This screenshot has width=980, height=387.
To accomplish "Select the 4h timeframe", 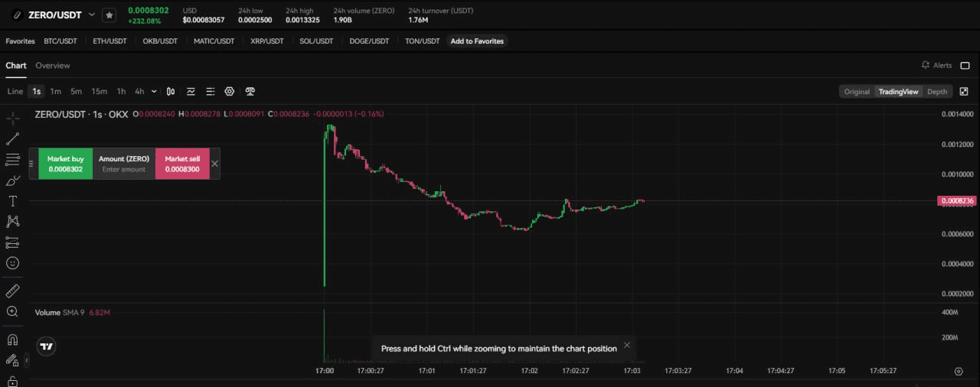I will tap(139, 91).
